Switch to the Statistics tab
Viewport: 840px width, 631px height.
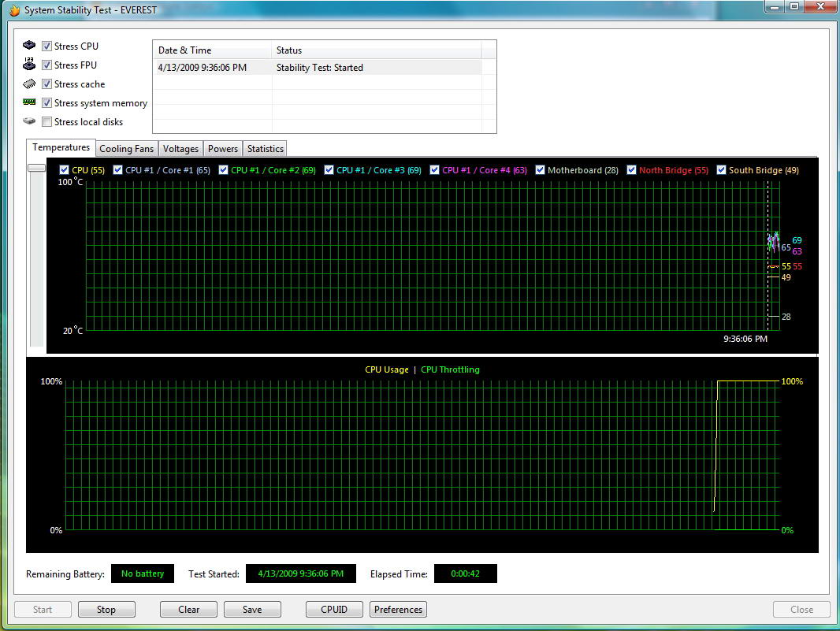[266, 149]
